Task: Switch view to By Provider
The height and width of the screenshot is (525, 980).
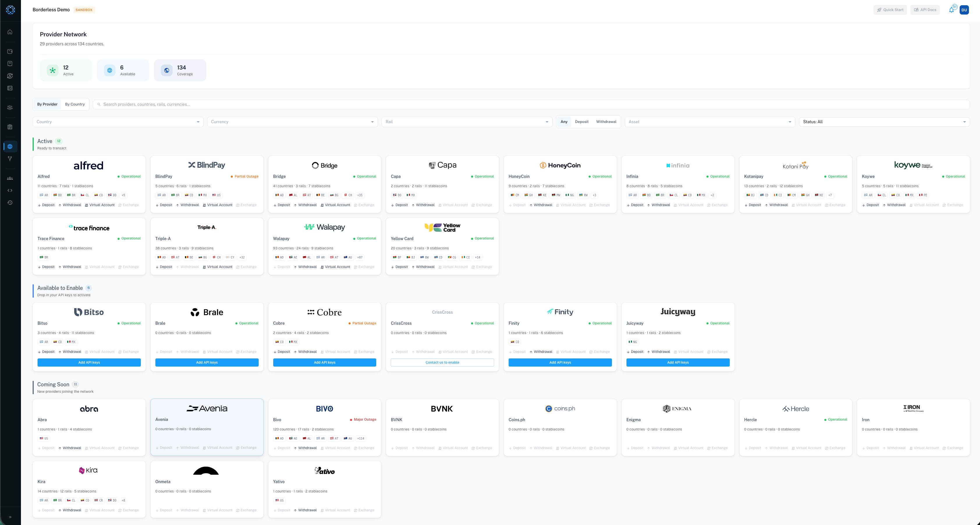Action: (47, 104)
